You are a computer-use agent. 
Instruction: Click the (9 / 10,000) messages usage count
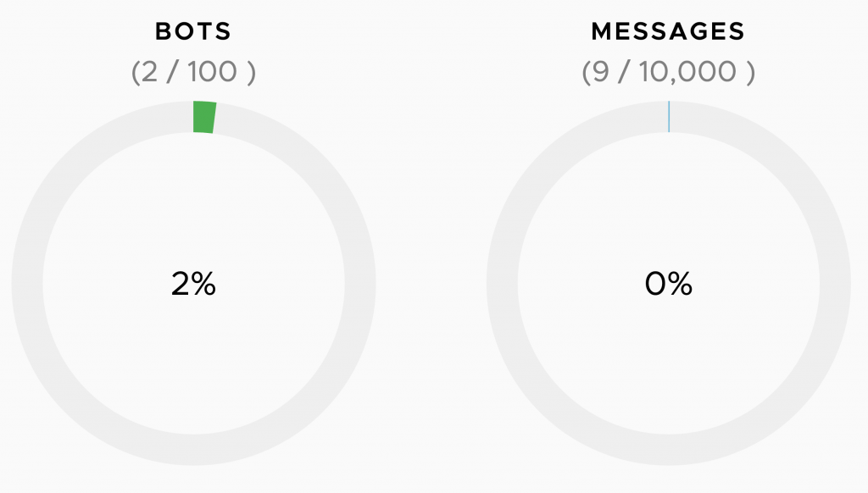coord(668,72)
